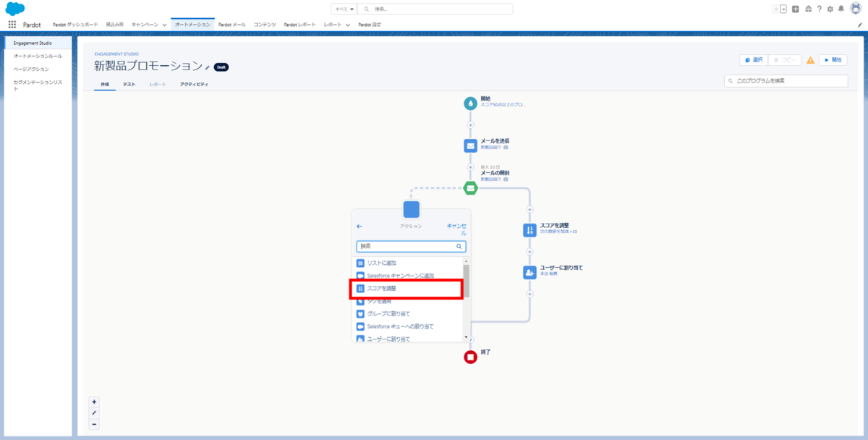This screenshot has width=868, height=440.
Task: Open the setup gear icon
Action: click(x=830, y=9)
